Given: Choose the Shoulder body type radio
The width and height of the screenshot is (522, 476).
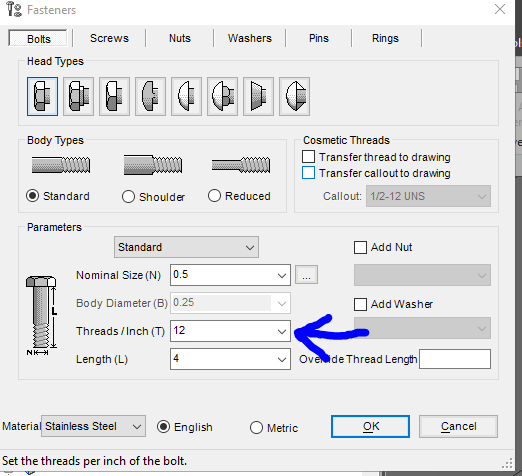Looking at the screenshot, I should tap(128, 197).
